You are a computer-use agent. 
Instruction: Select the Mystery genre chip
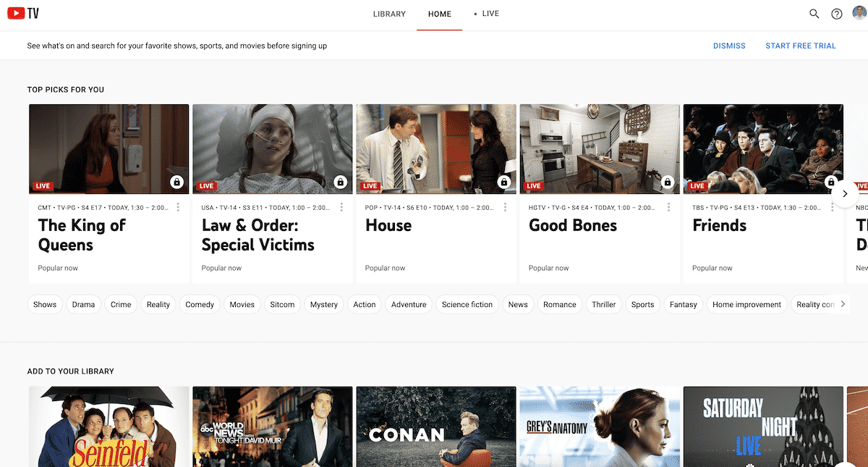pos(324,304)
